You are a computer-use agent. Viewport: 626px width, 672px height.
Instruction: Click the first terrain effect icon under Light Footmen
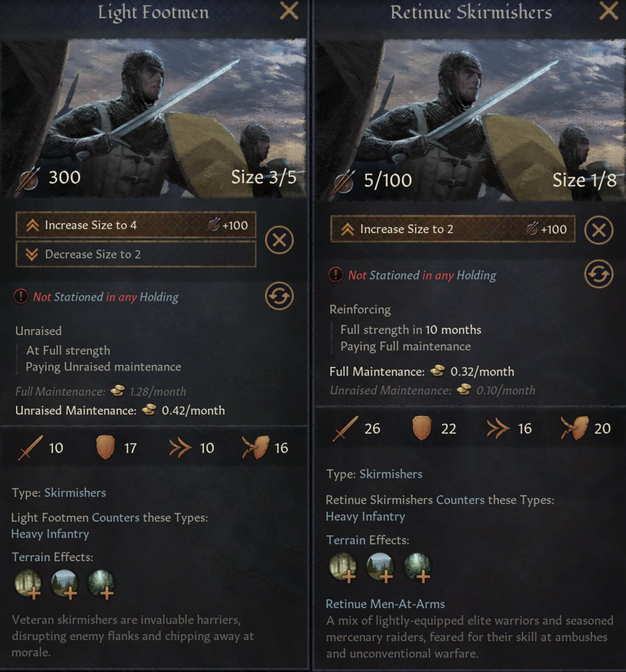click(x=28, y=584)
